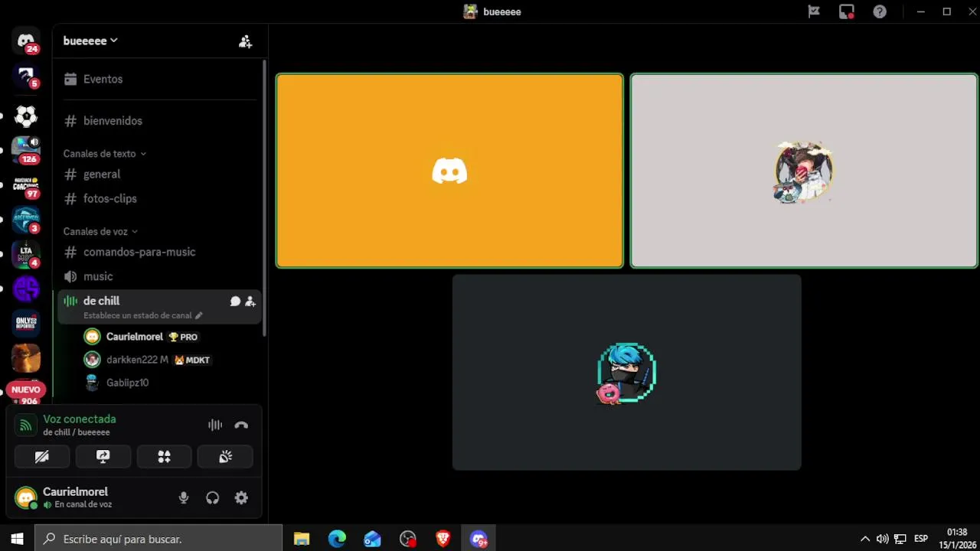Viewport: 980px width, 551px height.
Task: Open the comandos-para-music channel
Action: point(159,252)
